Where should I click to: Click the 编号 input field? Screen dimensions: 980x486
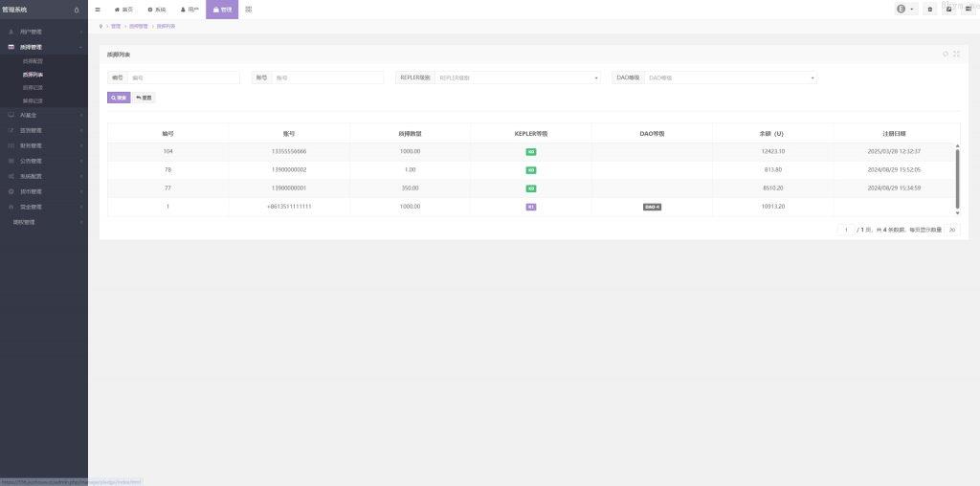click(x=183, y=77)
